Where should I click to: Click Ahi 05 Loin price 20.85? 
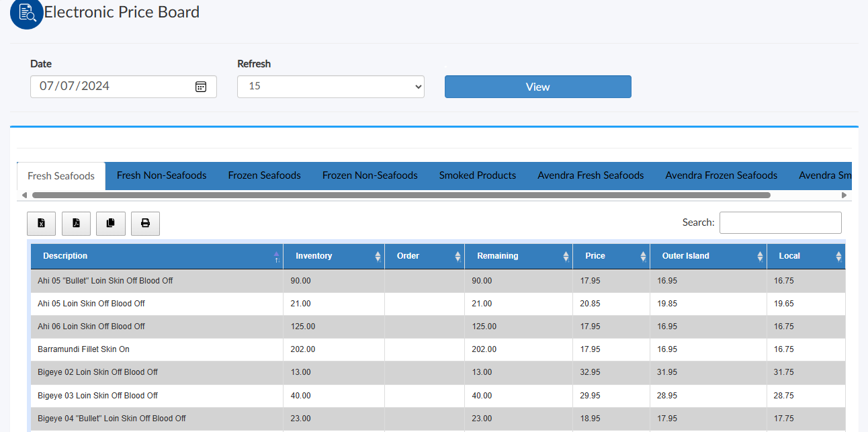click(x=591, y=304)
